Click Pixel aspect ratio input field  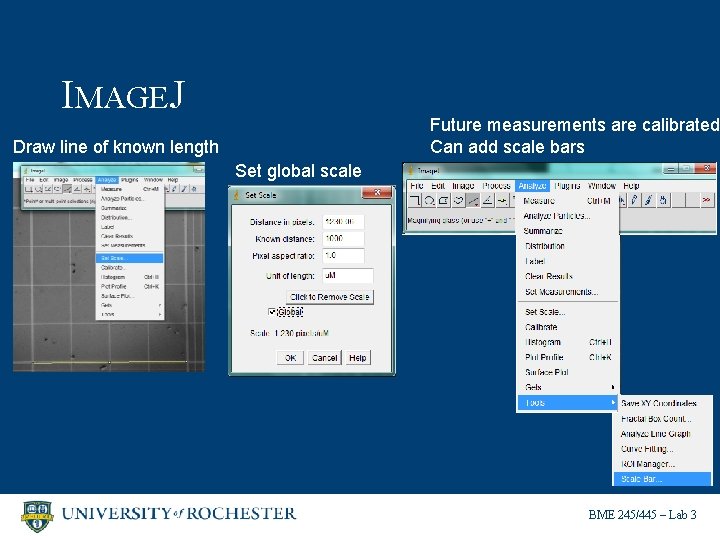coord(343,256)
